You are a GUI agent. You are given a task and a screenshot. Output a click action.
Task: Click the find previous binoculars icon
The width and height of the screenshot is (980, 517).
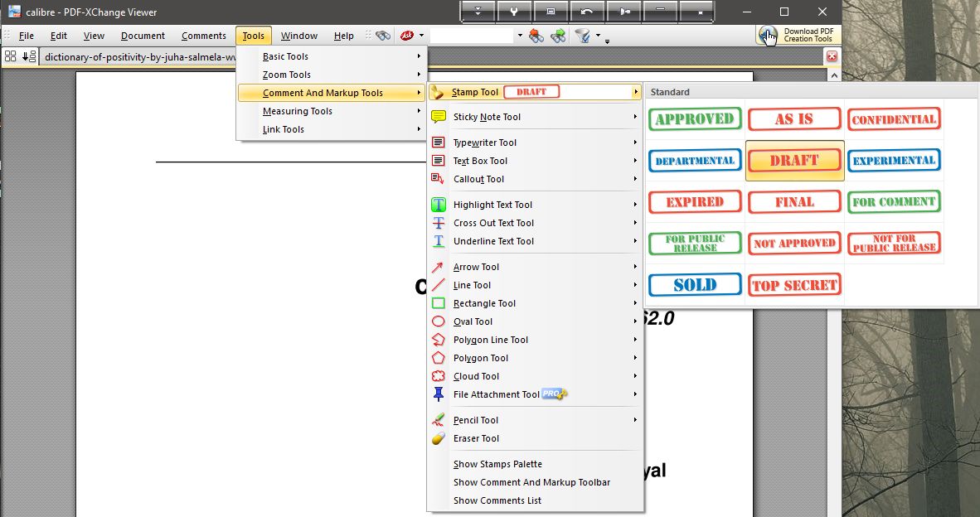click(536, 36)
